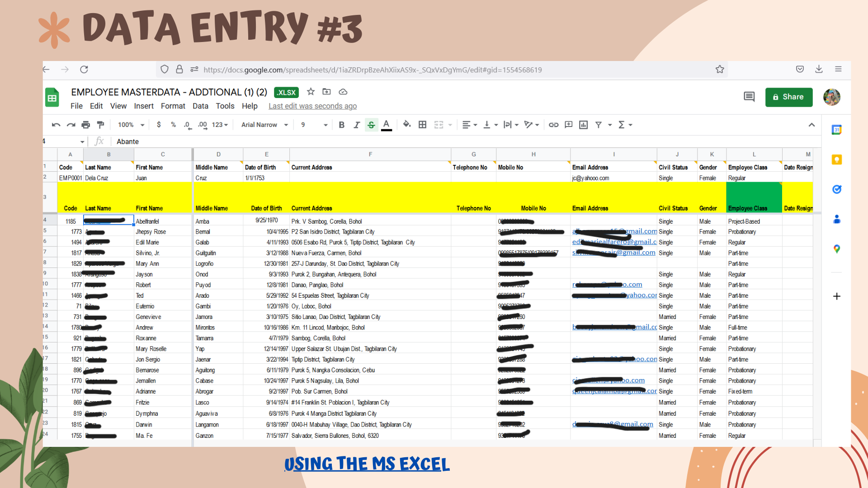This screenshot has height=488, width=868.
Task: Click the green Share button
Action: pos(788,97)
